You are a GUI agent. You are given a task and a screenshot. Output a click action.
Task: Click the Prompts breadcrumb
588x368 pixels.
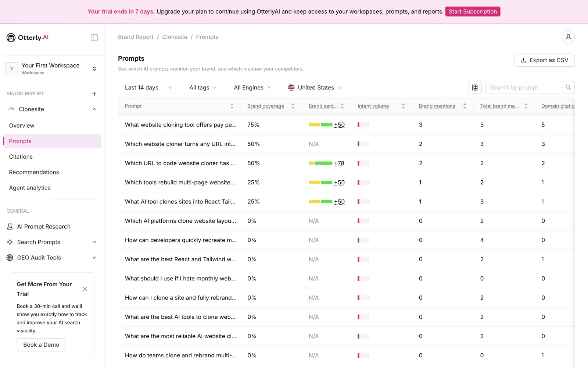(207, 37)
